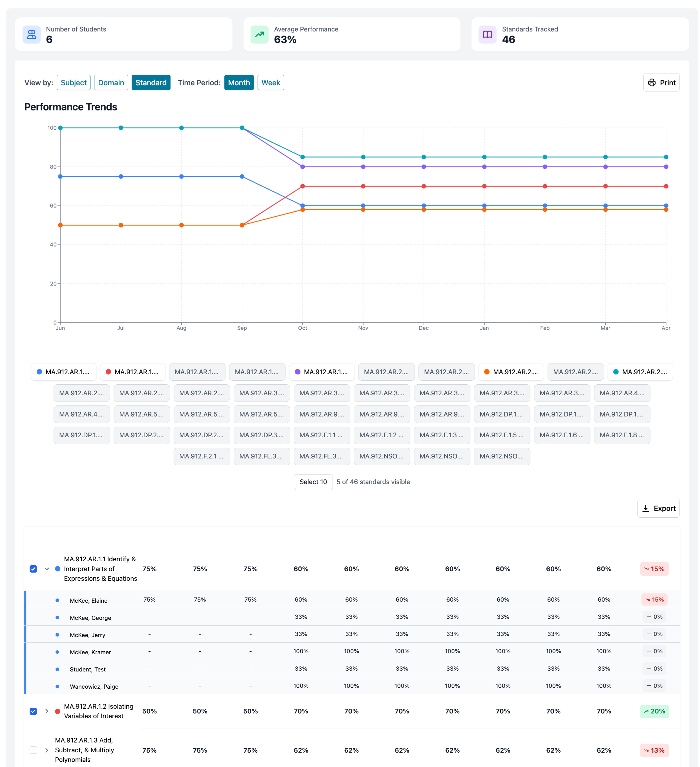Screen dimensions: 700x767
Task: Click the download icon in Export button
Action: pos(646,508)
